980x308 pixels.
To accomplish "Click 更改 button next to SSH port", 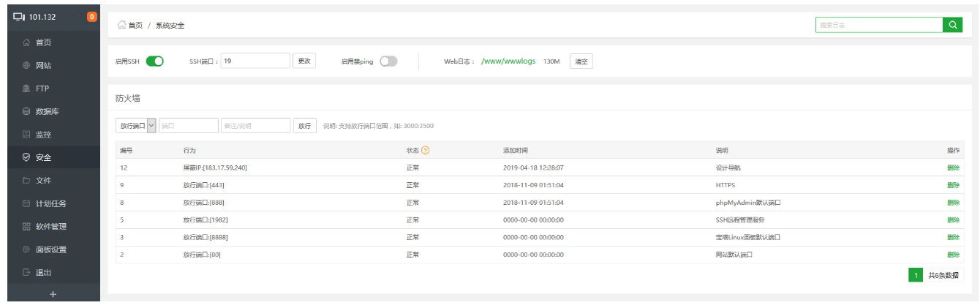I will point(304,61).
